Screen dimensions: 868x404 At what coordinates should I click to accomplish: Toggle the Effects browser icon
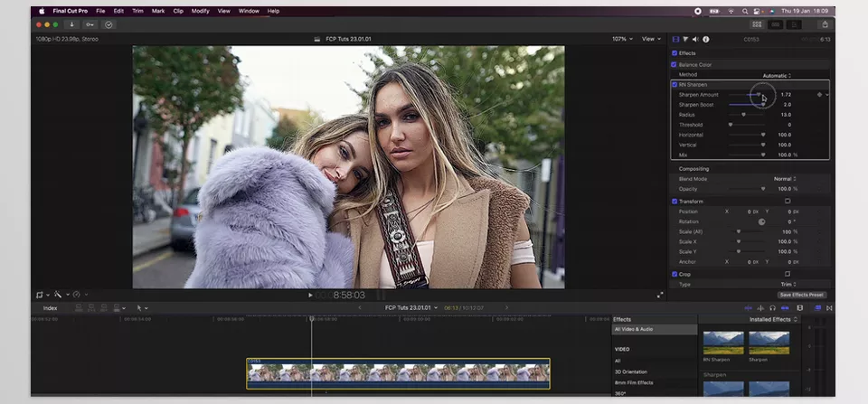click(x=817, y=307)
